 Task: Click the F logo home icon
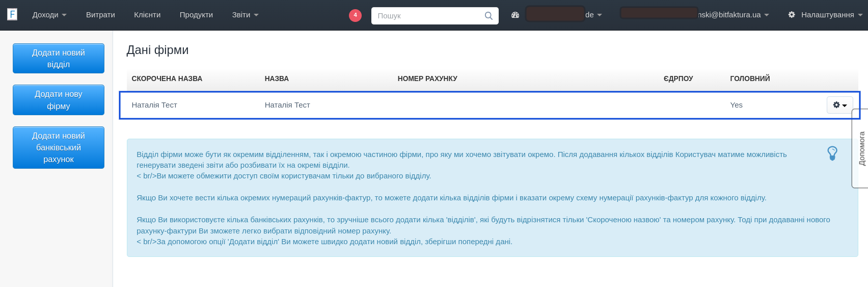[12, 14]
